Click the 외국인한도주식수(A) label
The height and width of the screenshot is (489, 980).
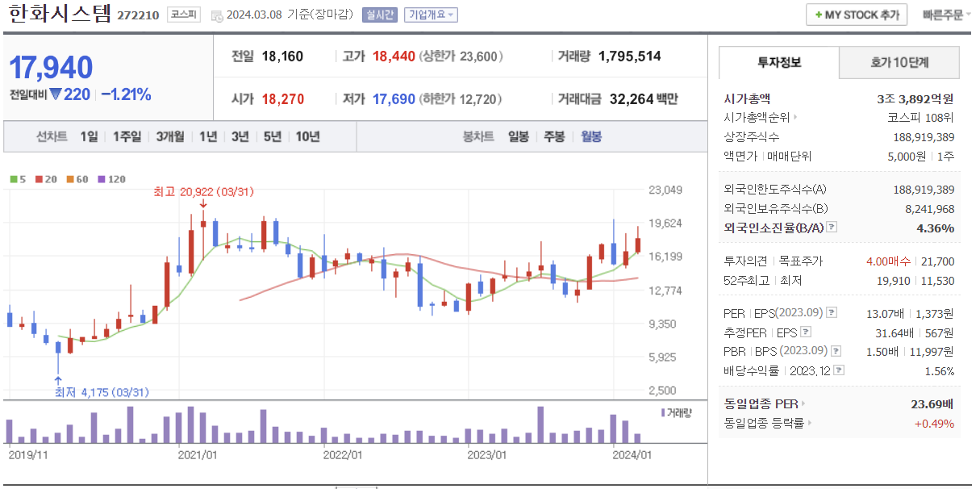point(776,190)
